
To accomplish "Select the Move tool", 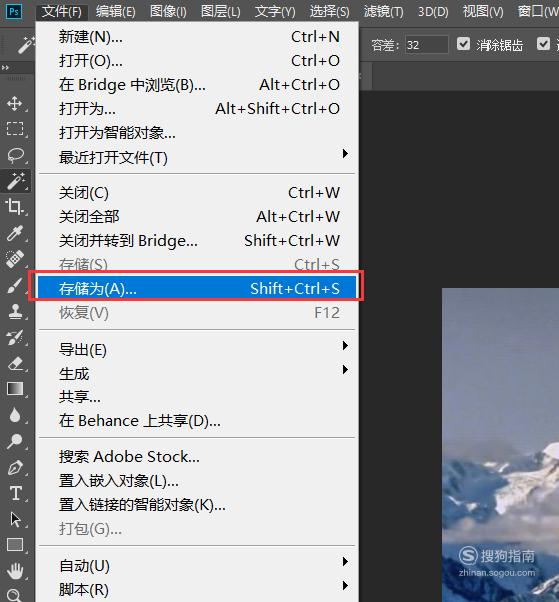I will point(15,104).
